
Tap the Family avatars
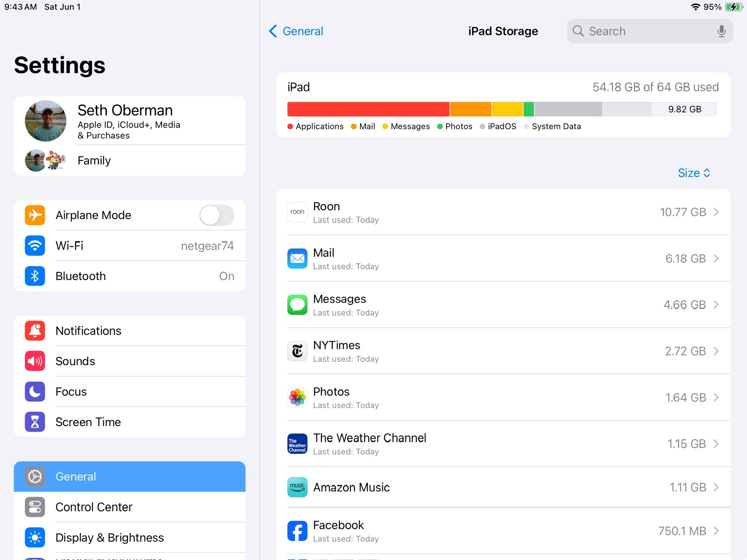pos(46,160)
